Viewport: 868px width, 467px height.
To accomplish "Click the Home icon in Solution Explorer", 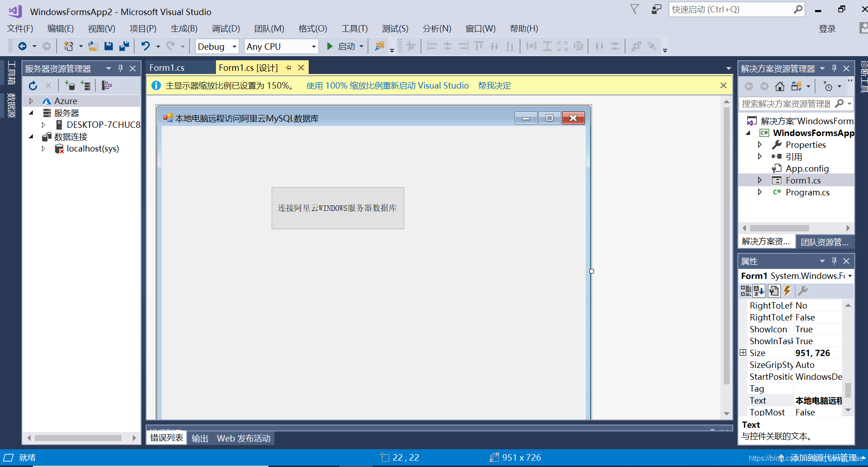I will pyautogui.click(x=780, y=86).
